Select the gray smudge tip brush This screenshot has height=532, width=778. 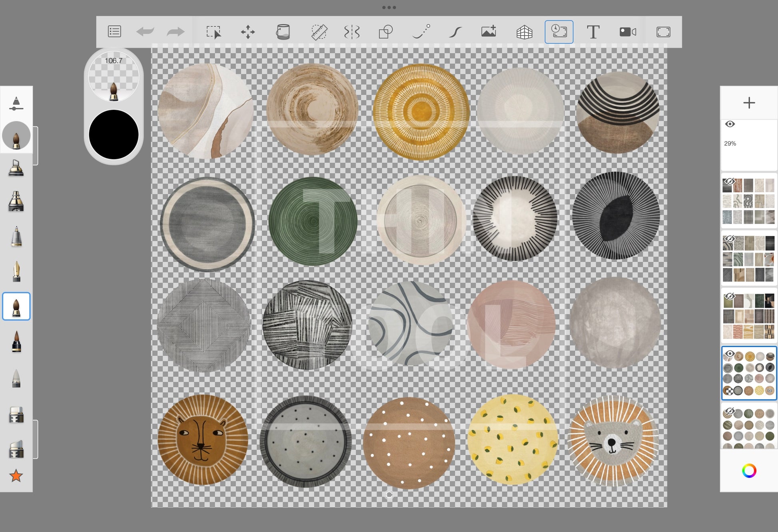16,379
